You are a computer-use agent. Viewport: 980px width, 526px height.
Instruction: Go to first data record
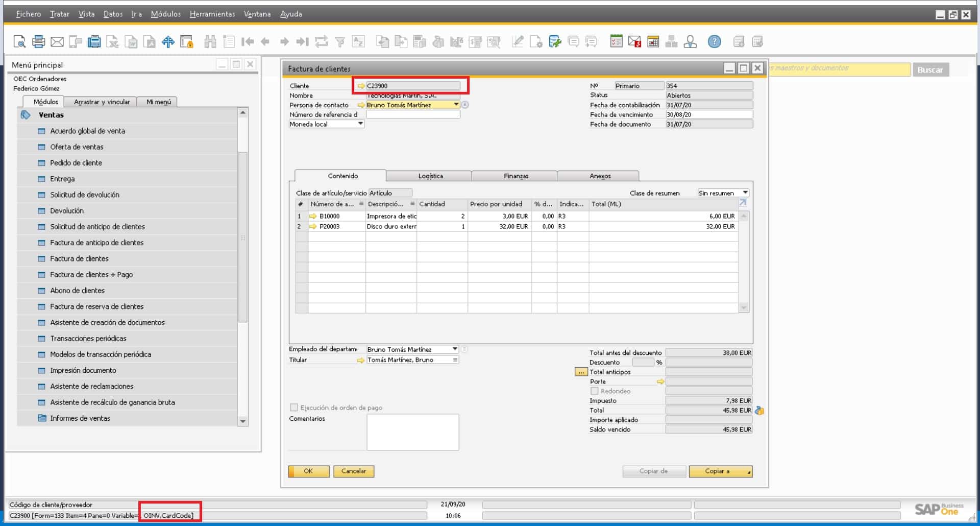[x=248, y=42]
